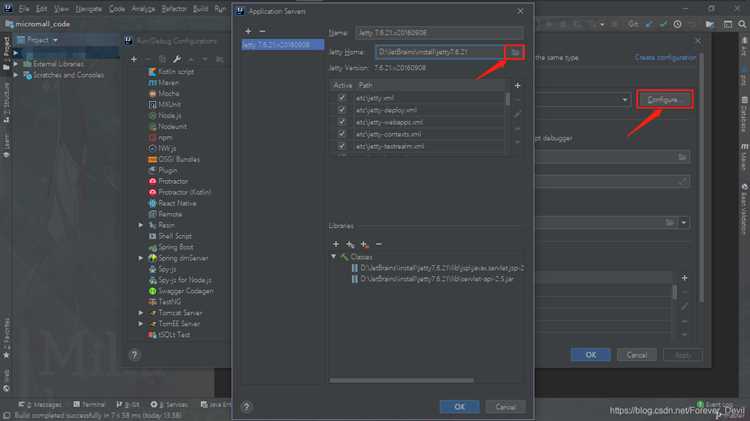Remove library entry with minus under Libraries
The height and width of the screenshot is (421, 750).
coord(379,244)
